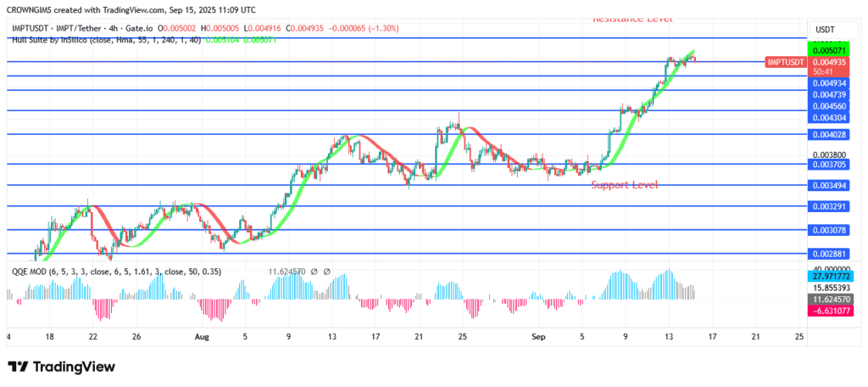Click the 0.004934 blue price label

[x=831, y=83]
